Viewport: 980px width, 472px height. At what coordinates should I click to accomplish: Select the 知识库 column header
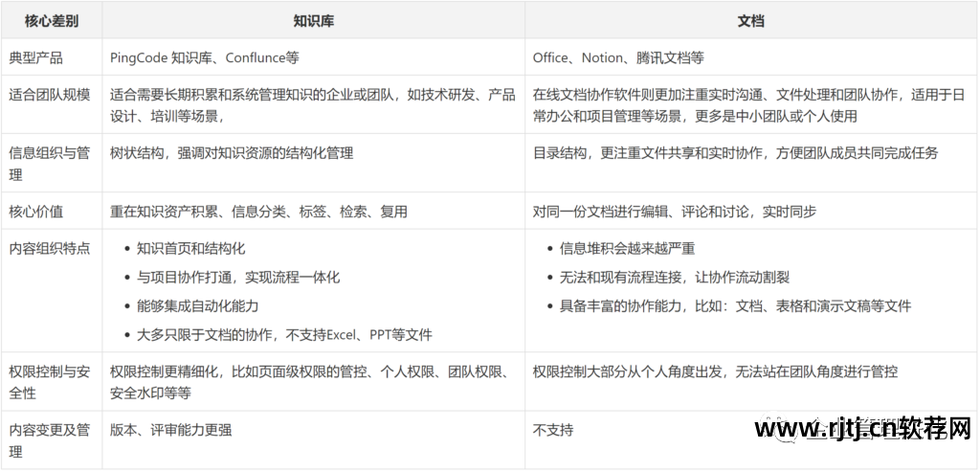pyautogui.click(x=313, y=20)
